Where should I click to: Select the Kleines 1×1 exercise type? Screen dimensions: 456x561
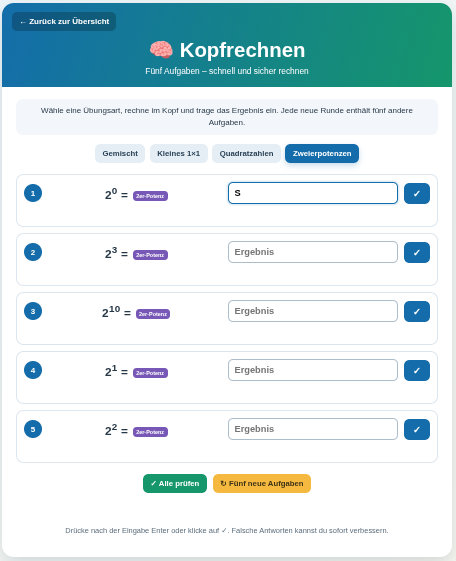[178, 153]
